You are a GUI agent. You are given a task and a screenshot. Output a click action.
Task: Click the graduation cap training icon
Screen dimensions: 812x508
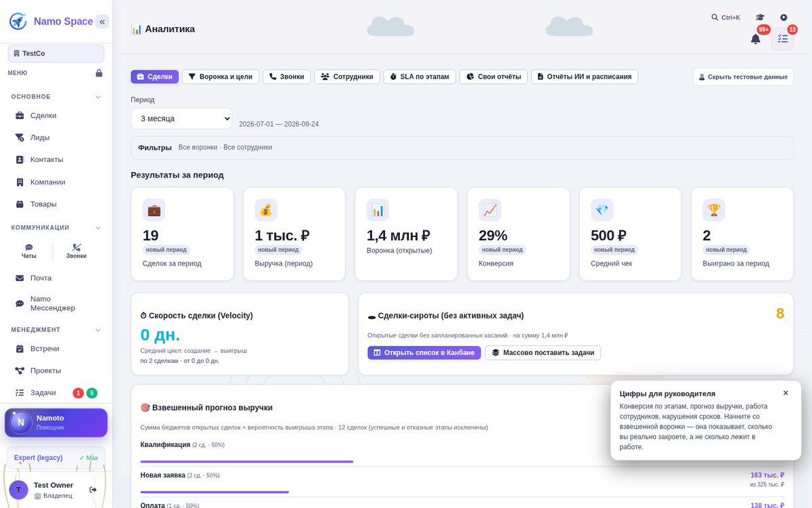[x=760, y=18]
